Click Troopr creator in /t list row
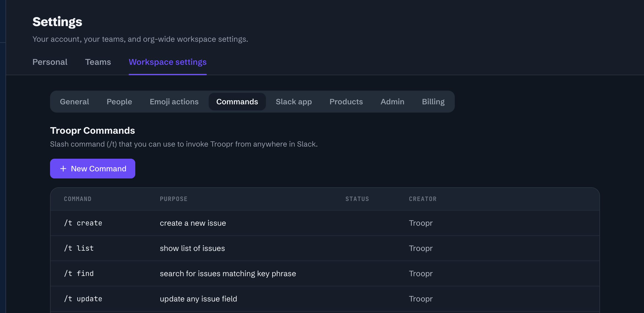Viewport: 644px width, 313px height. [x=420, y=248]
